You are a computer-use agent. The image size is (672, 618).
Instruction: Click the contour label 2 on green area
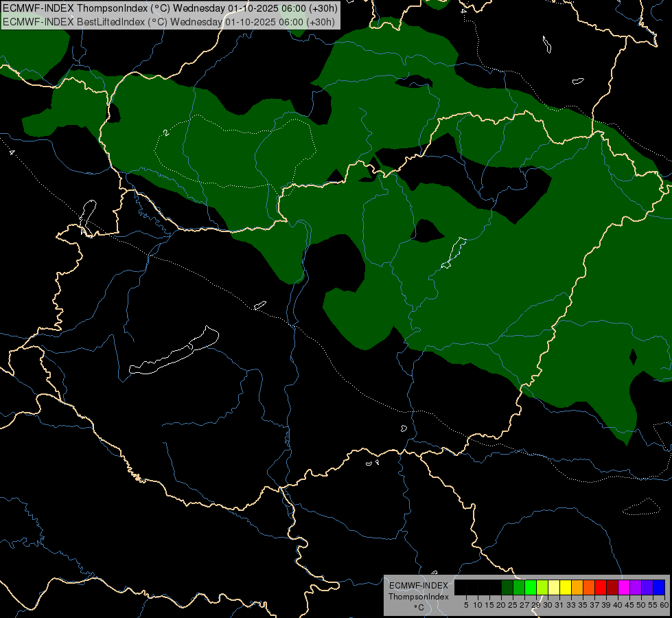(x=166, y=133)
